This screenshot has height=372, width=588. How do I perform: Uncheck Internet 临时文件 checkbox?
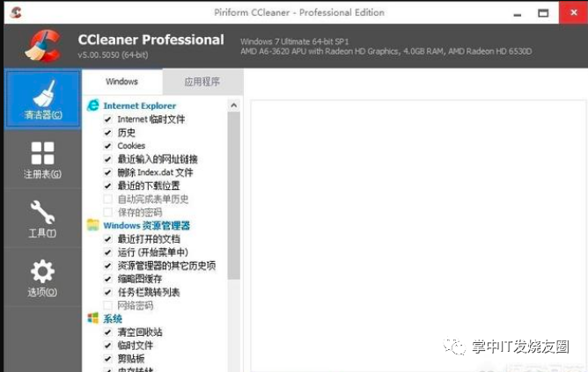pos(107,119)
